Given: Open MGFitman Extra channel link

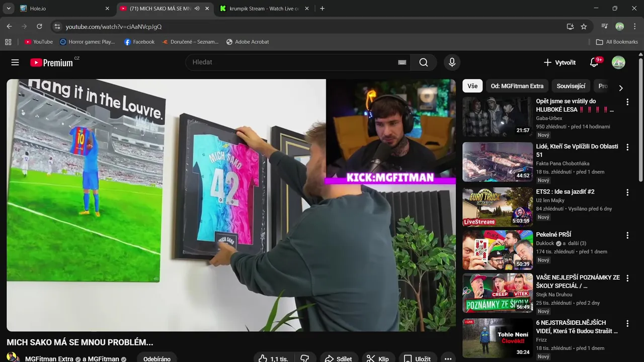Looking at the screenshot, I should coord(49,359).
